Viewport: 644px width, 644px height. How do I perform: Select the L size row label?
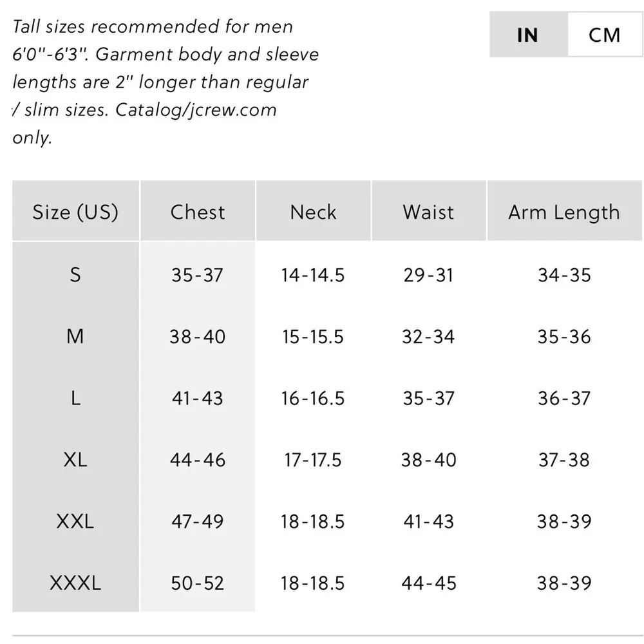[75, 397]
